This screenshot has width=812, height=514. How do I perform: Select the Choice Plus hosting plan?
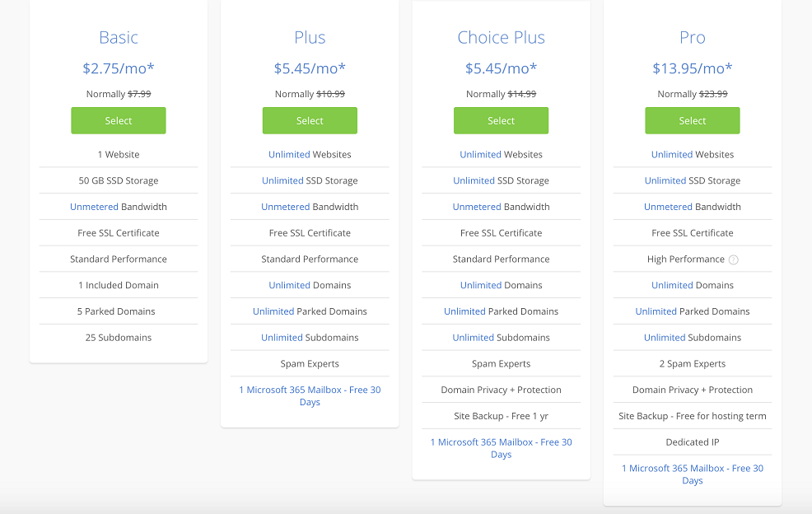point(502,121)
